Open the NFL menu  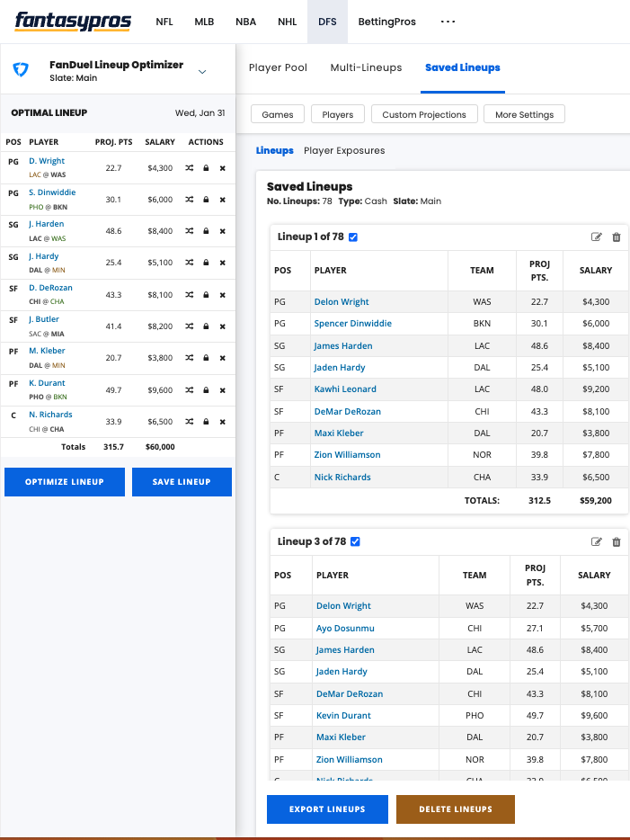pyautogui.click(x=164, y=22)
